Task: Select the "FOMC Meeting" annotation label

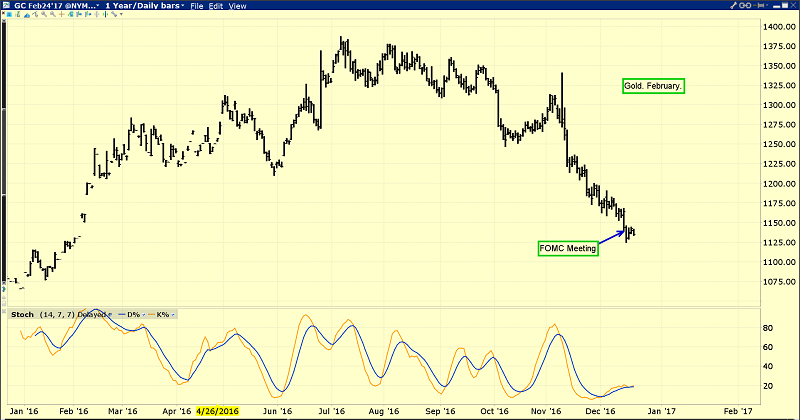Action: click(568, 249)
